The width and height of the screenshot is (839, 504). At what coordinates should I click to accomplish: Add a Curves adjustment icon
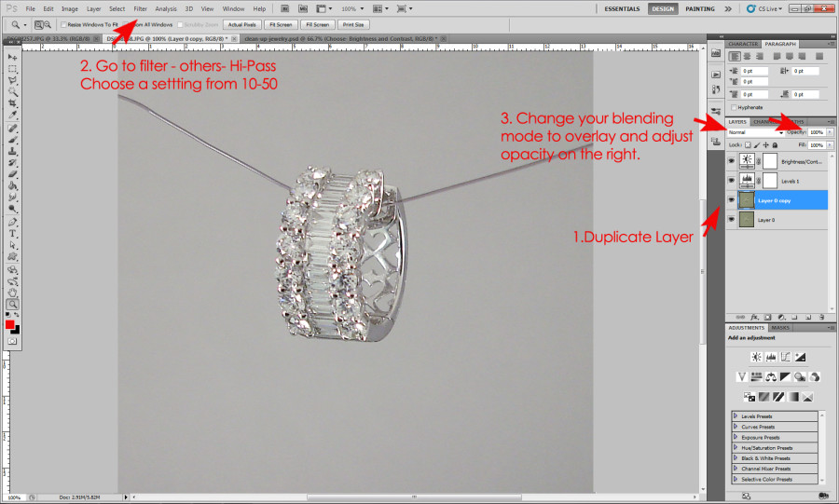point(785,357)
